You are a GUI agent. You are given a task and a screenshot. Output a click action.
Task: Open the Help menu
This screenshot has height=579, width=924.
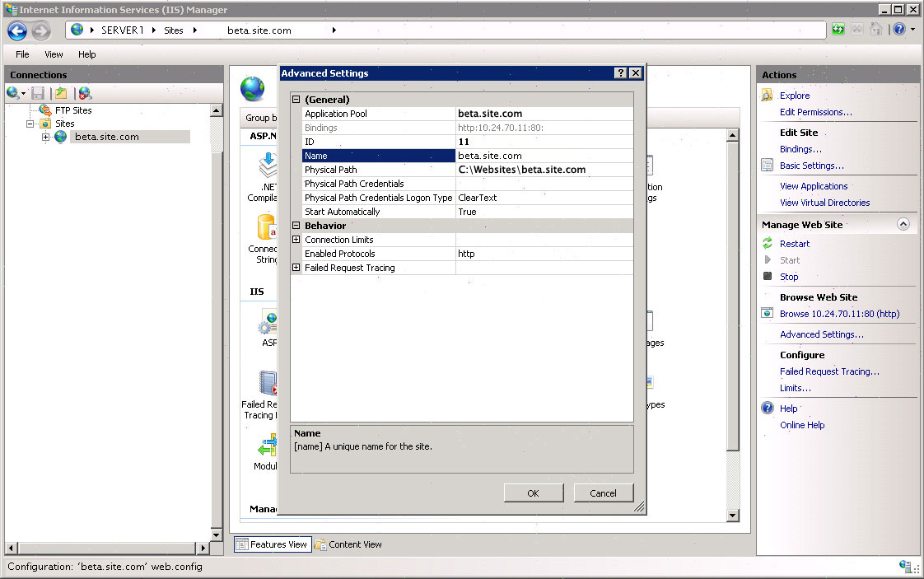[x=86, y=54]
